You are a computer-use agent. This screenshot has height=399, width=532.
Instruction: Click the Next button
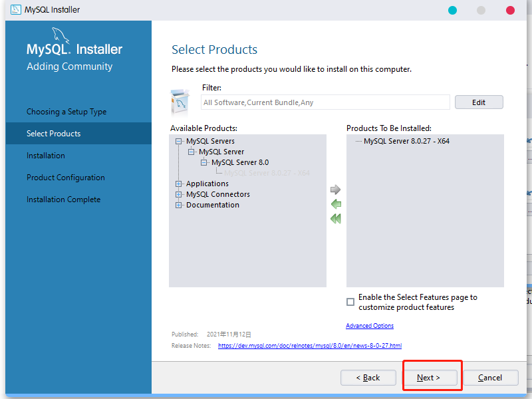point(429,378)
